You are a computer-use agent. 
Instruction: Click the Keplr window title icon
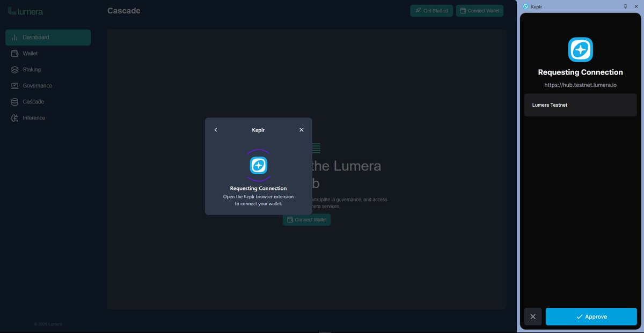pos(525,6)
